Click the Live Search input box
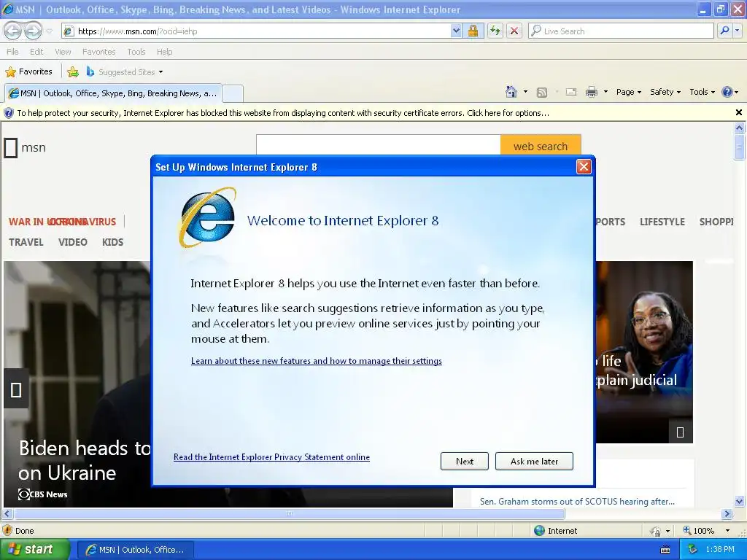This screenshot has width=747, height=560. click(x=622, y=31)
